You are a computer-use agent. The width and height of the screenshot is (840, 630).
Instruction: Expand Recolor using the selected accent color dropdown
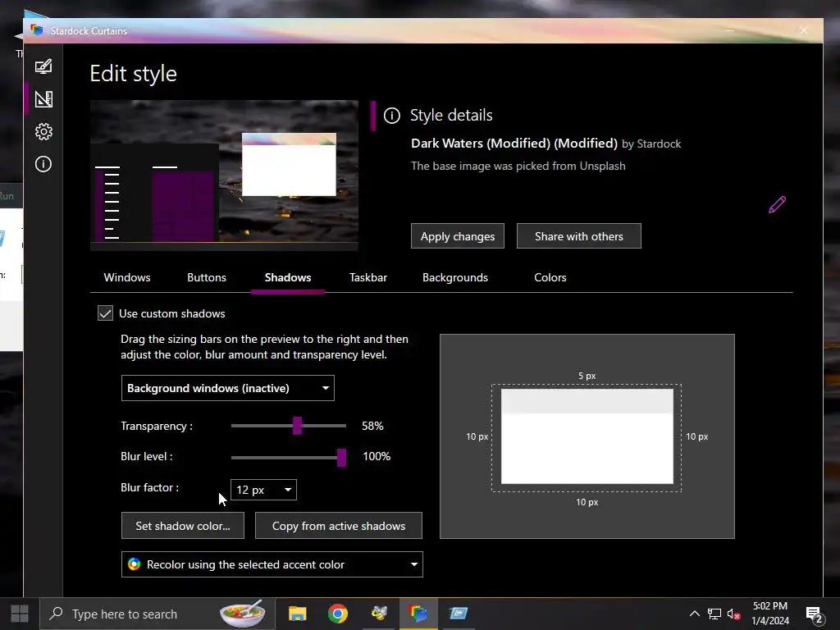coord(272,564)
